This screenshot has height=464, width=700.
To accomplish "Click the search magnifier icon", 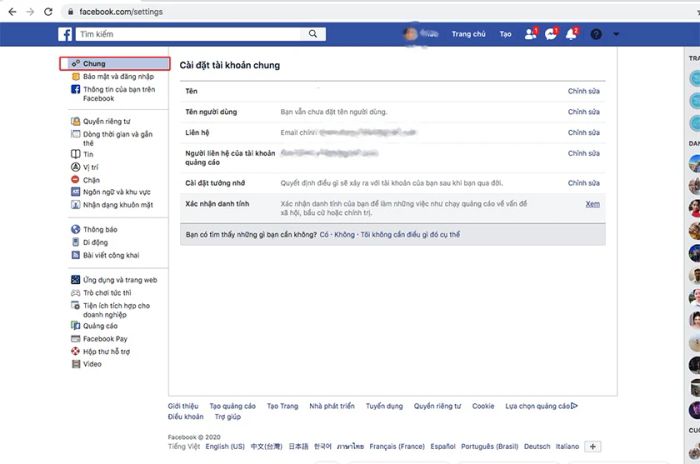I will (x=313, y=34).
